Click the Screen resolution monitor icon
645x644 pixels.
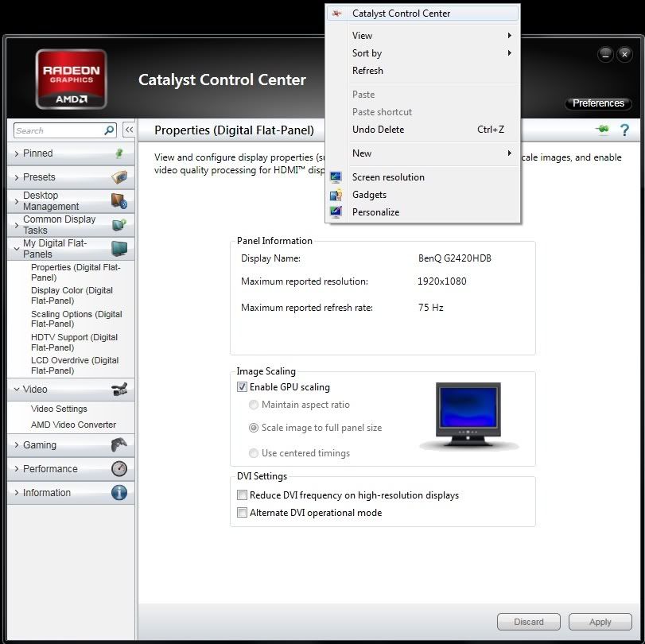point(336,177)
